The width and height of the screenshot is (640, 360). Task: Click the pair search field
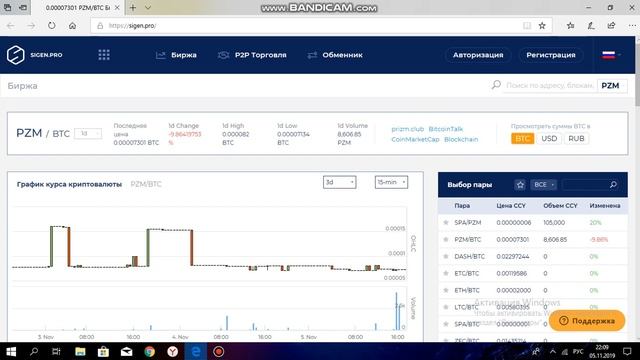coord(585,184)
